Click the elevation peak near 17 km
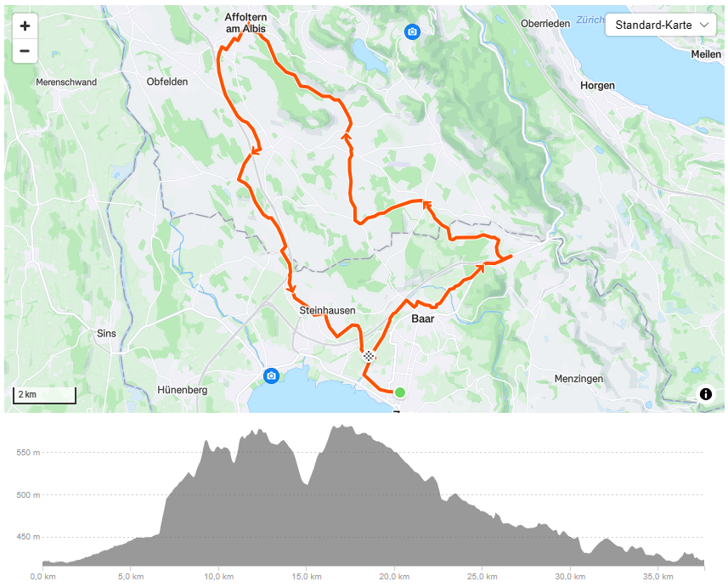The height and width of the screenshot is (587, 728). coord(341,426)
